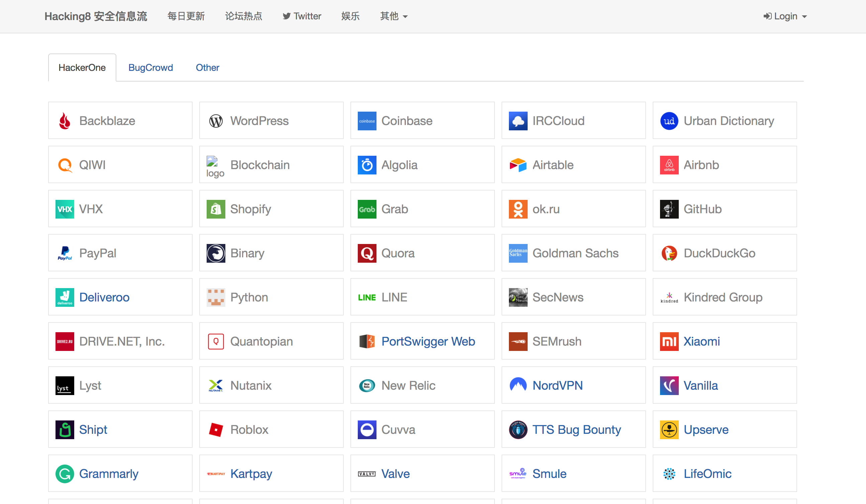866x504 pixels.
Task: Switch to the Other tab
Action: coord(207,68)
